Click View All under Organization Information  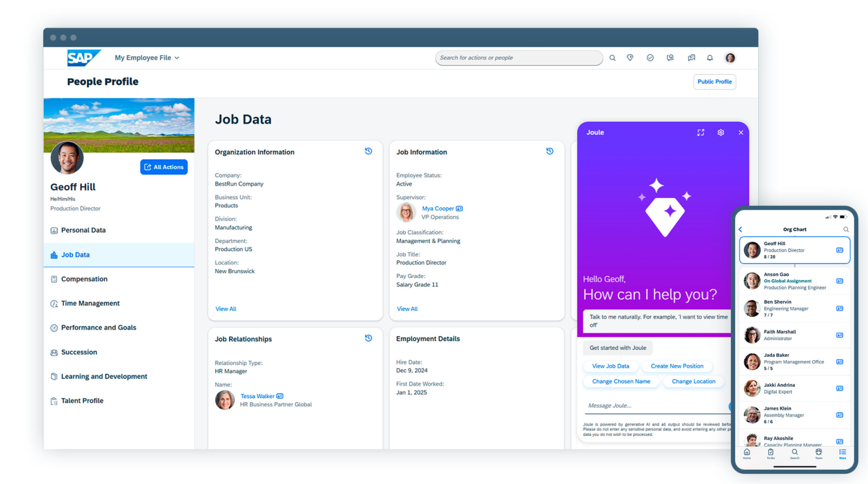226,309
